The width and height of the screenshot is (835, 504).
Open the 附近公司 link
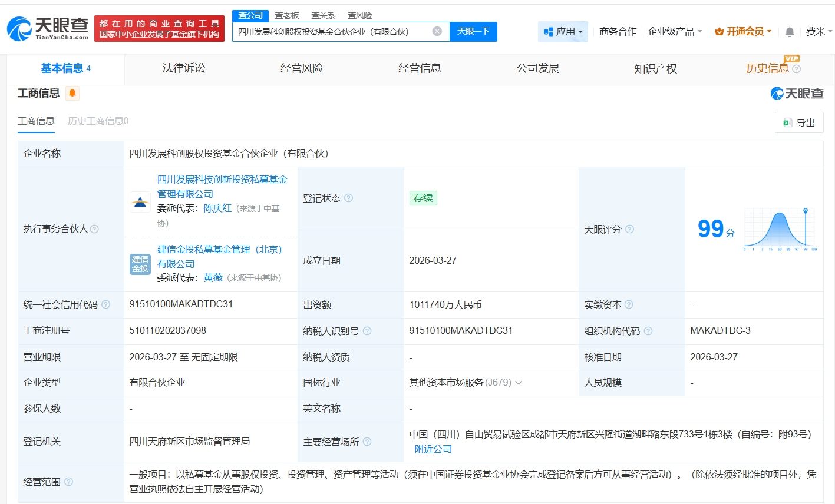(434, 449)
